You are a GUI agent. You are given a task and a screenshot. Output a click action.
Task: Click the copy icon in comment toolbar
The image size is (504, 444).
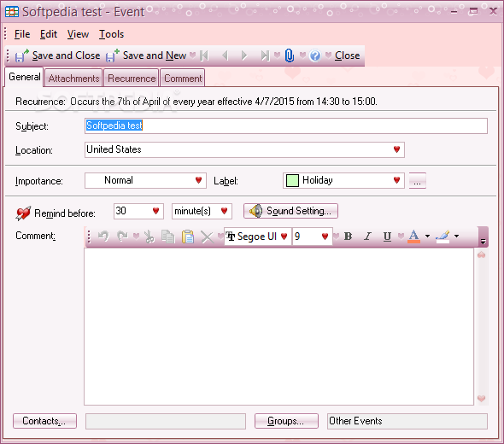click(167, 237)
